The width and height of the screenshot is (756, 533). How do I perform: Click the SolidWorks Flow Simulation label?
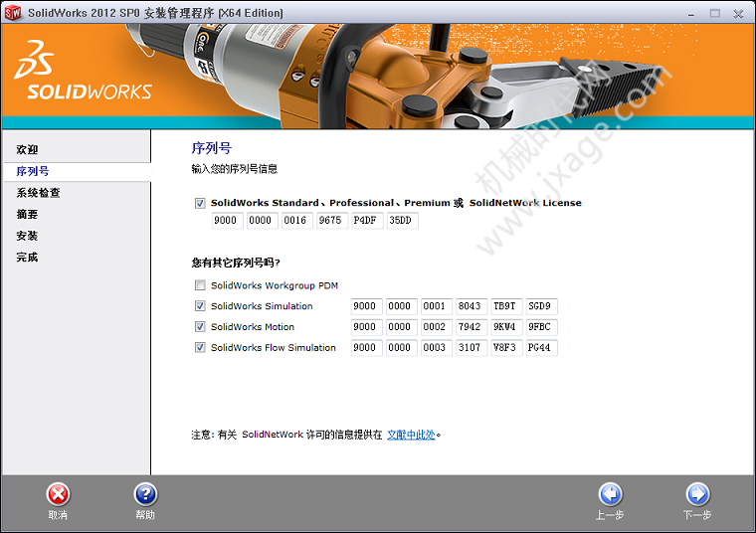coord(274,347)
